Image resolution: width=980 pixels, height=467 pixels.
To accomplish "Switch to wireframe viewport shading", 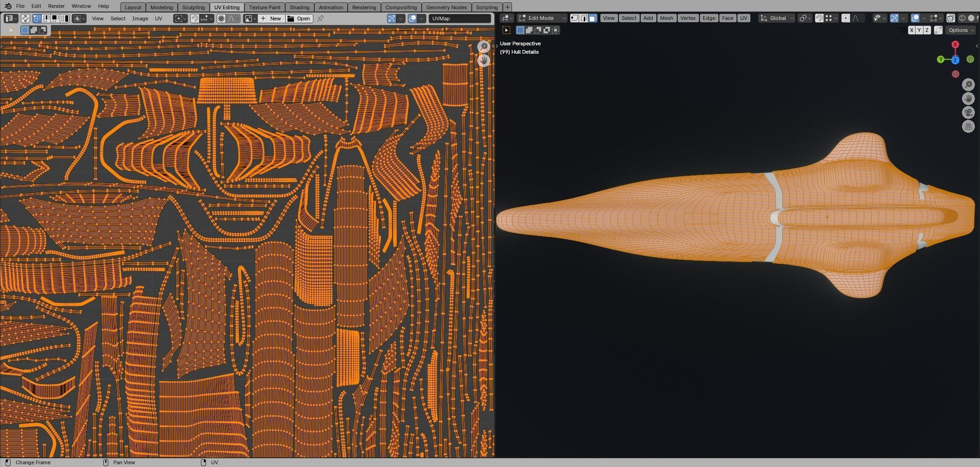I will coord(962,18).
